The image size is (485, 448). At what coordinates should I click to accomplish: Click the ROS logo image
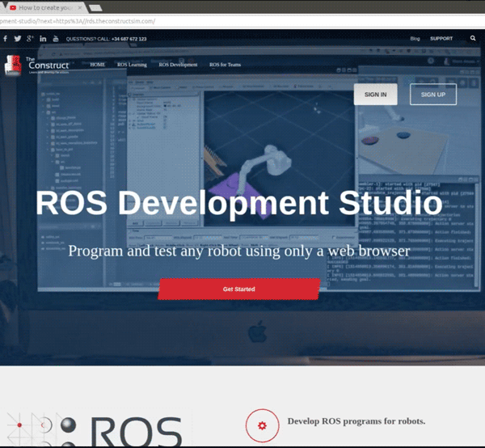coord(95,429)
